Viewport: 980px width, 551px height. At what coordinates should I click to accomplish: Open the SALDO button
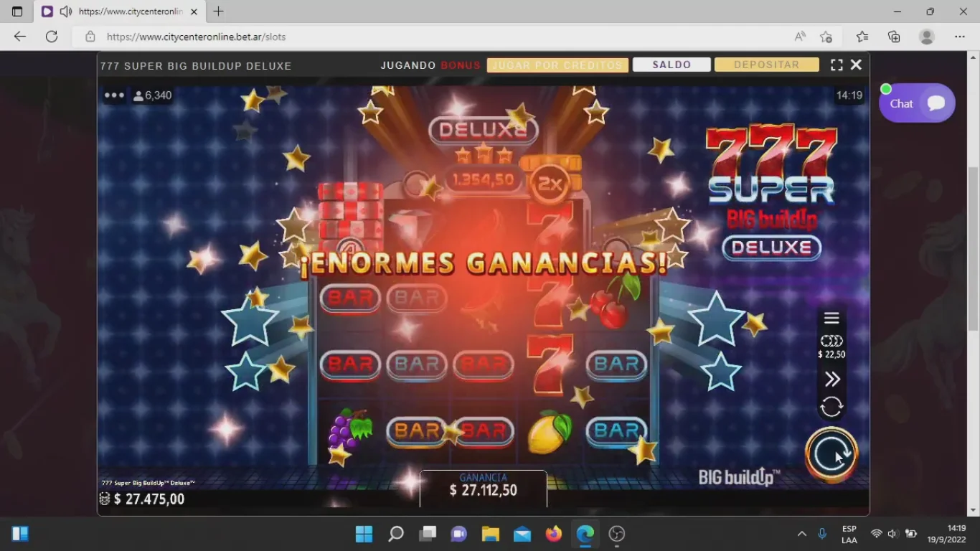click(672, 65)
